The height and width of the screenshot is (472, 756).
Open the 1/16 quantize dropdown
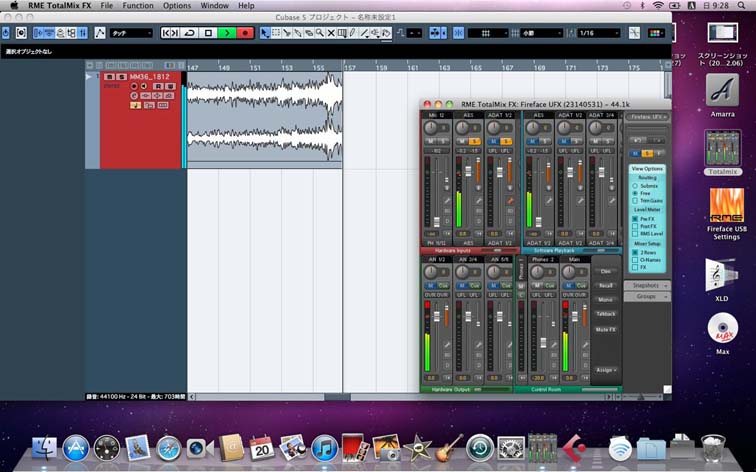tap(599, 33)
